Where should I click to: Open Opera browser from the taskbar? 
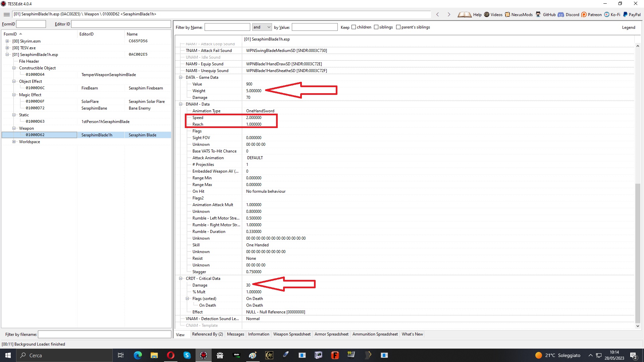pyautogui.click(x=170, y=355)
